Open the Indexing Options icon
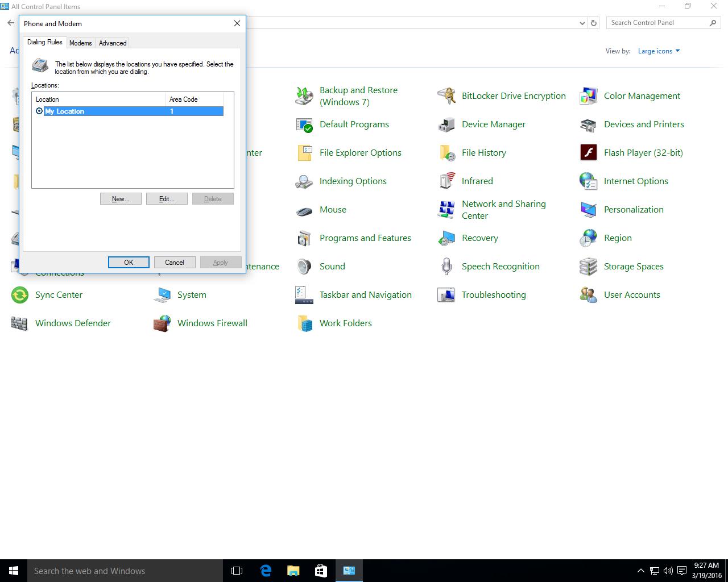The image size is (728, 582). point(304,181)
